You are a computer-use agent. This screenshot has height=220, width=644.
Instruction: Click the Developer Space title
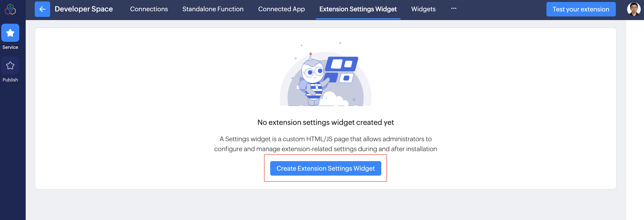click(x=84, y=9)
